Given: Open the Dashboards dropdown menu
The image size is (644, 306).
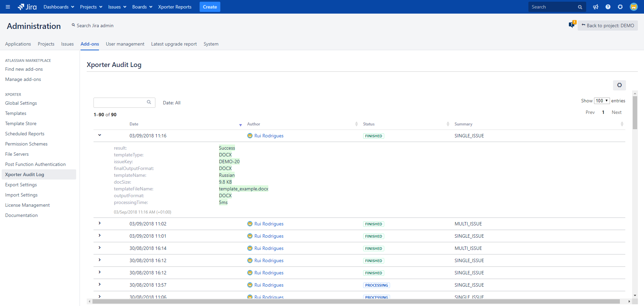Looking at the screenshot, I should 59,7.
